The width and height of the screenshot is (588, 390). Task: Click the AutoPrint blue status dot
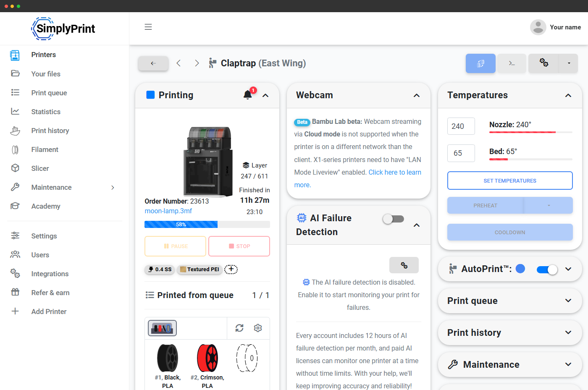coord(520,269)
